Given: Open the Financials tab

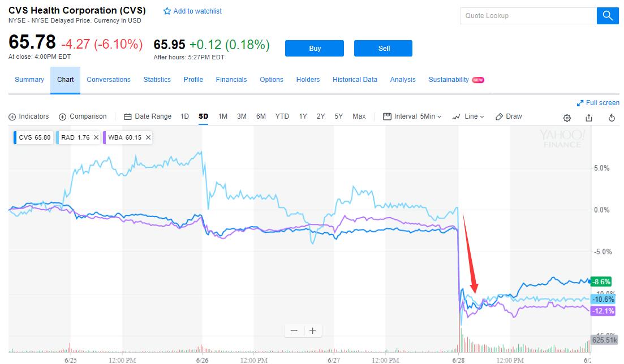Looking at the screenshot, I should tap(231, 80).
